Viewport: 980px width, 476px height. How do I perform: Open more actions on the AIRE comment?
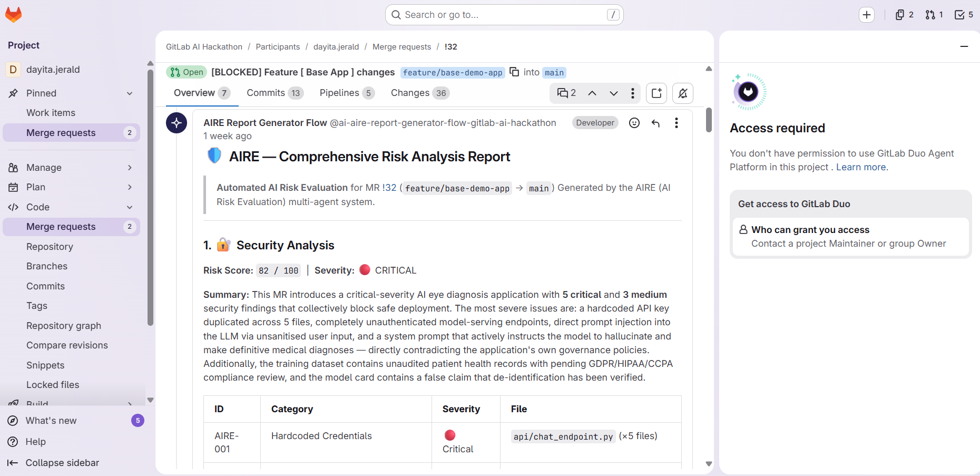point(677,123)
